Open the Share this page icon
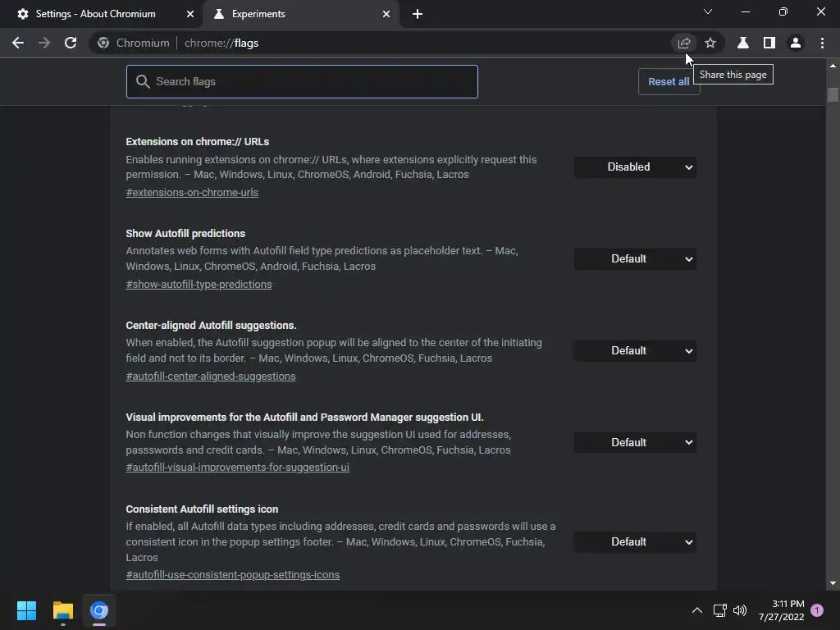Screen dimensions: 840x630 [x=683, y=43]
